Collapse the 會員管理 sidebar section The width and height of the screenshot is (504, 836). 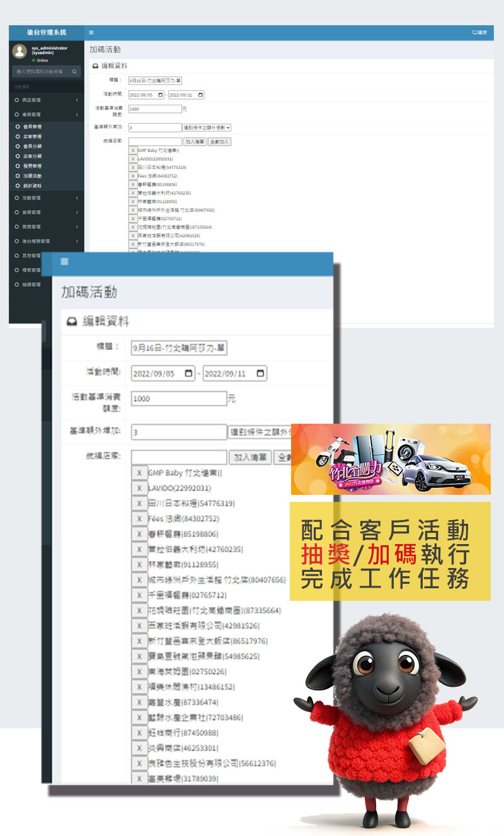click(x=46, y=115)
